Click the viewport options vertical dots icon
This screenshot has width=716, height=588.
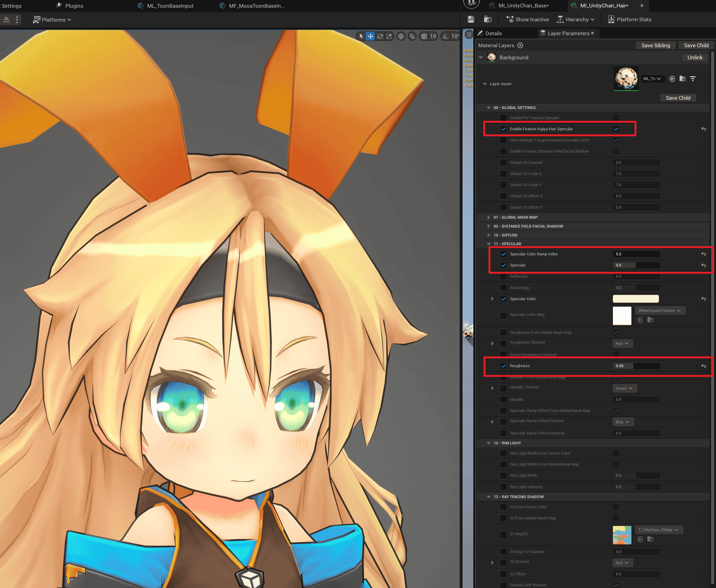click(x=17, y=20)
